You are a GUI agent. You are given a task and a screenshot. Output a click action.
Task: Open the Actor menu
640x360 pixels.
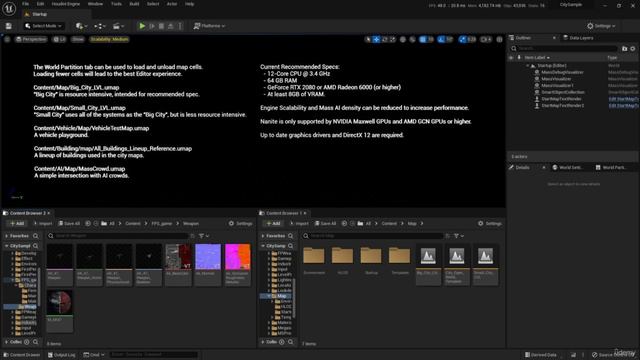point(172,4)
